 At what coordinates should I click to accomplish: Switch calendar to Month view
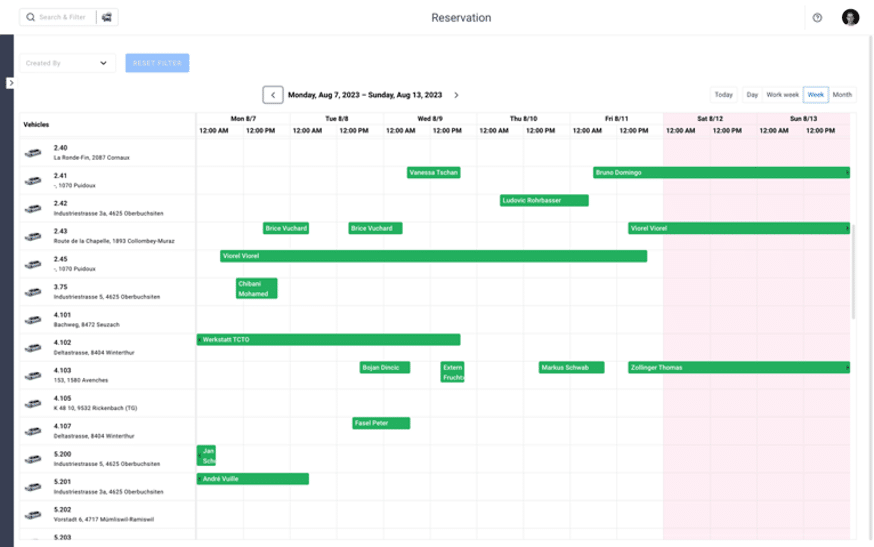[x=842, y=95]
